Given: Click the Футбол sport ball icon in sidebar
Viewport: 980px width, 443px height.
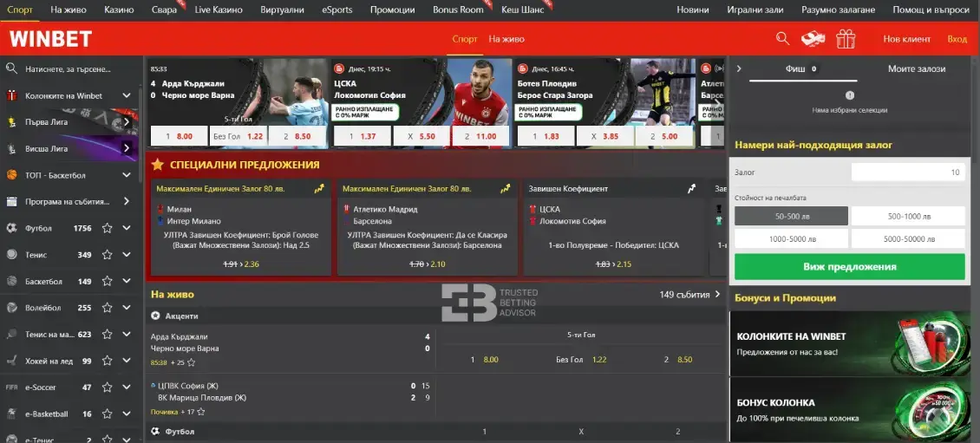Looking at the screenshot, I should (11, 228).
